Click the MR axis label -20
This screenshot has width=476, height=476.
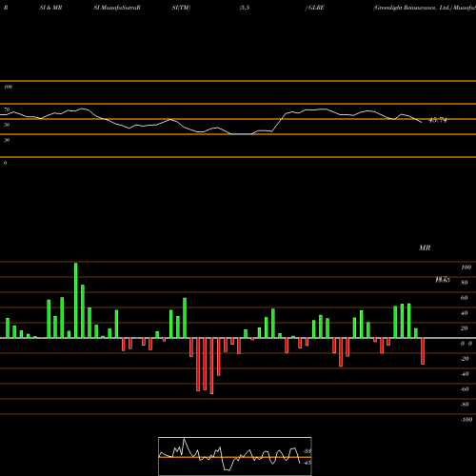[465, 359]
